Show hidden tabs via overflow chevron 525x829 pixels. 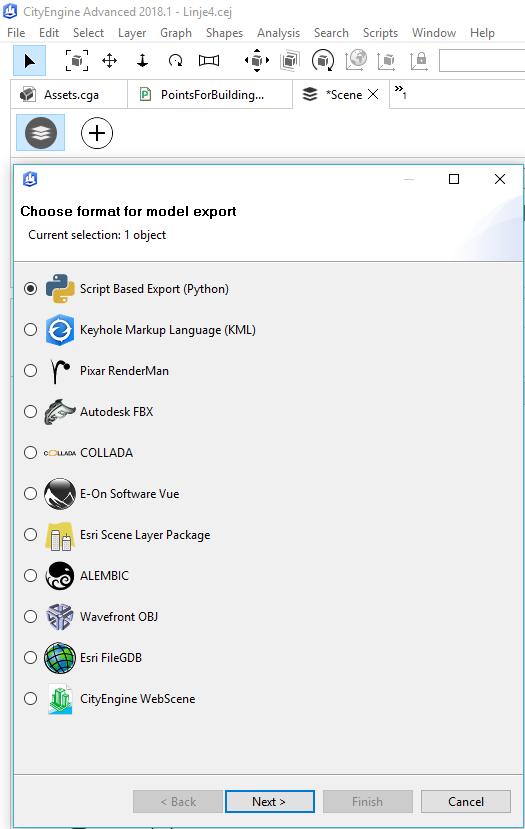coord(400,92)
